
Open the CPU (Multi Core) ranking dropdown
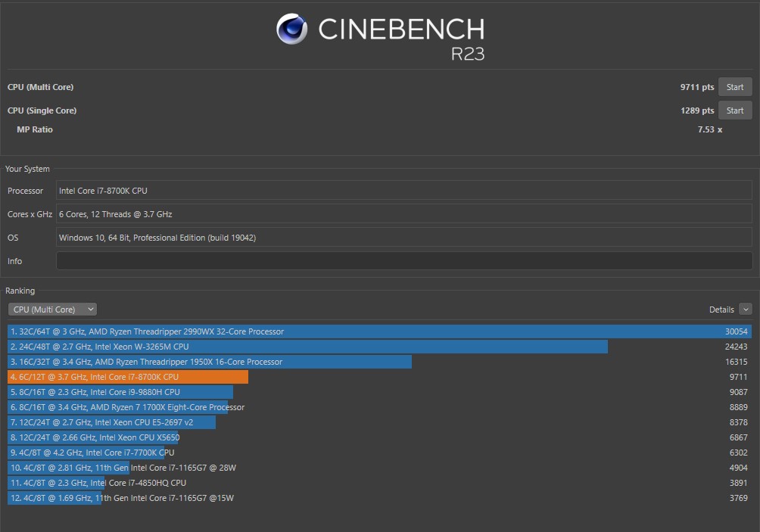(52, 309)
